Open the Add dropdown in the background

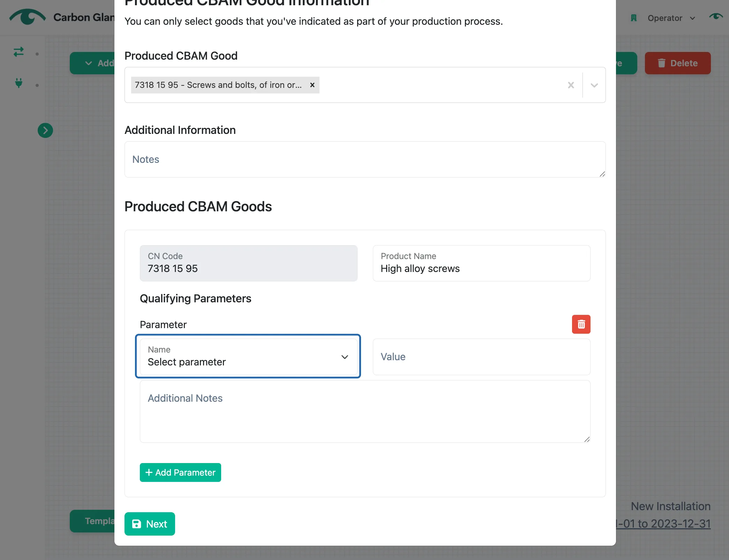coord(92,63)
